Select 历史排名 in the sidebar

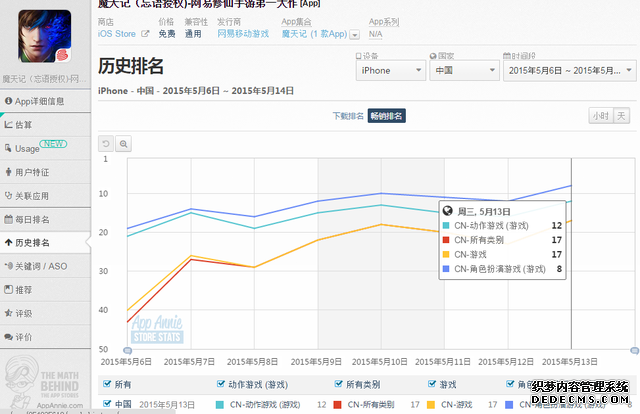click(x=45, y=243)
